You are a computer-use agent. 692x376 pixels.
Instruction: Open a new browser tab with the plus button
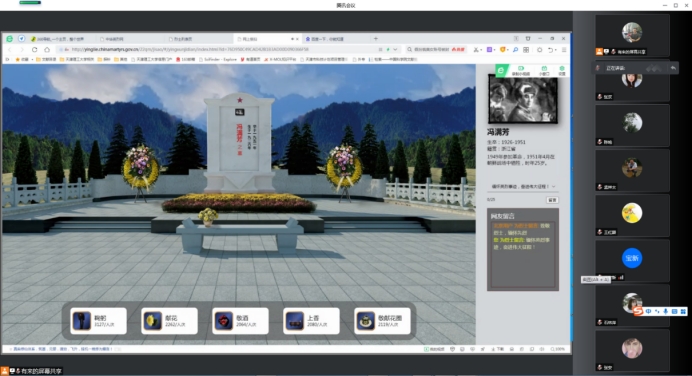click(x=376, y=39)
